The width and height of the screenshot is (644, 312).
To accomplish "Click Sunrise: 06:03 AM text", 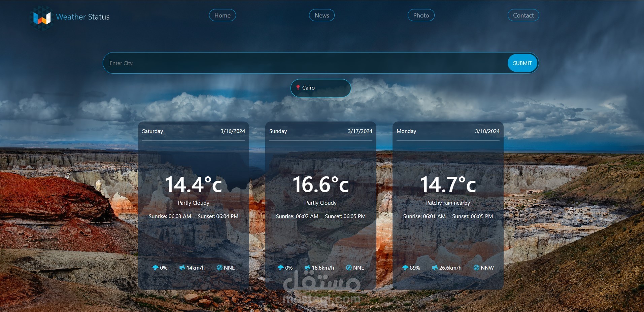I will (x=170, y=216).
